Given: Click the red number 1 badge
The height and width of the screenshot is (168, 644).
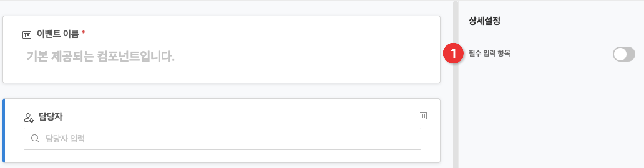Looking at the screenshot, I should [453, 53].
